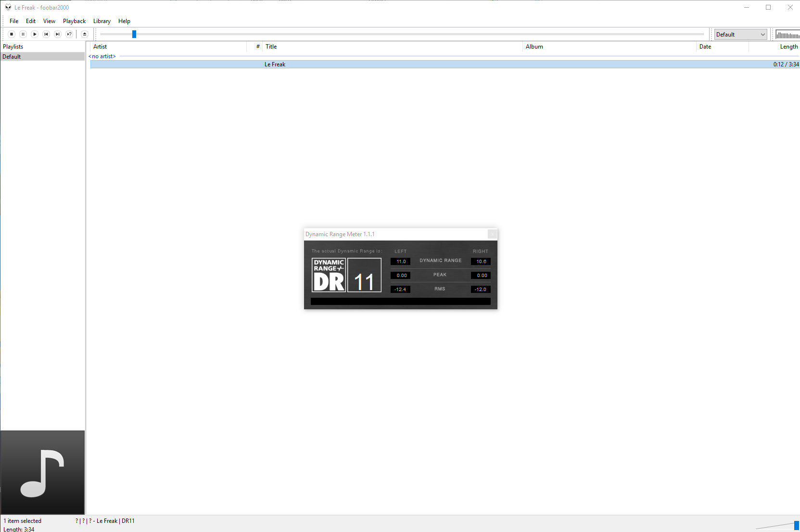The image size is (800, 532).
Task: Pause the track with the Pause button
Action: (x=23, y=34)
